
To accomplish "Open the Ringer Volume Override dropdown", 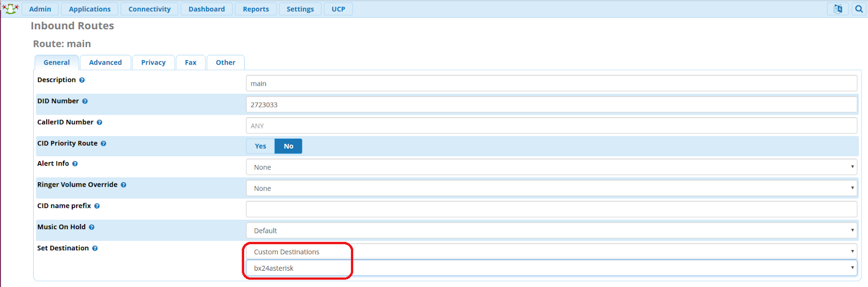I will click(552, 188).
